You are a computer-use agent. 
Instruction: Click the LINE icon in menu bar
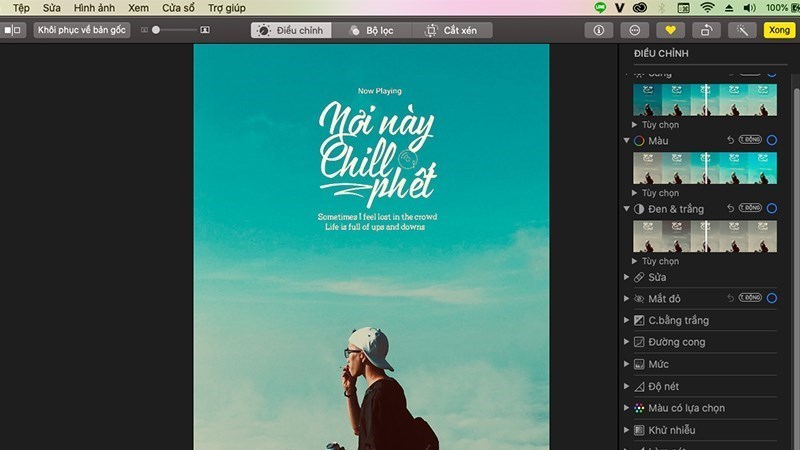click(x=600, y=8)
